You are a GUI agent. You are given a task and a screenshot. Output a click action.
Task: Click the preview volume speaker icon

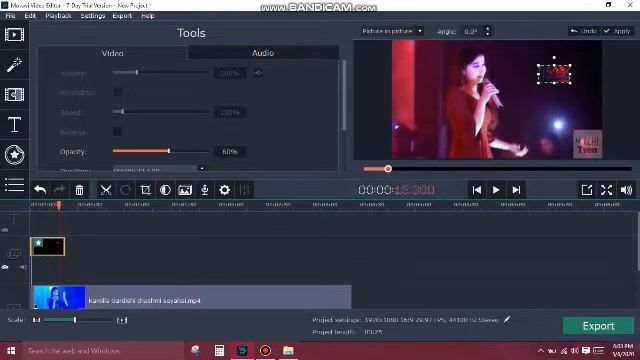(x=626, y=190)
